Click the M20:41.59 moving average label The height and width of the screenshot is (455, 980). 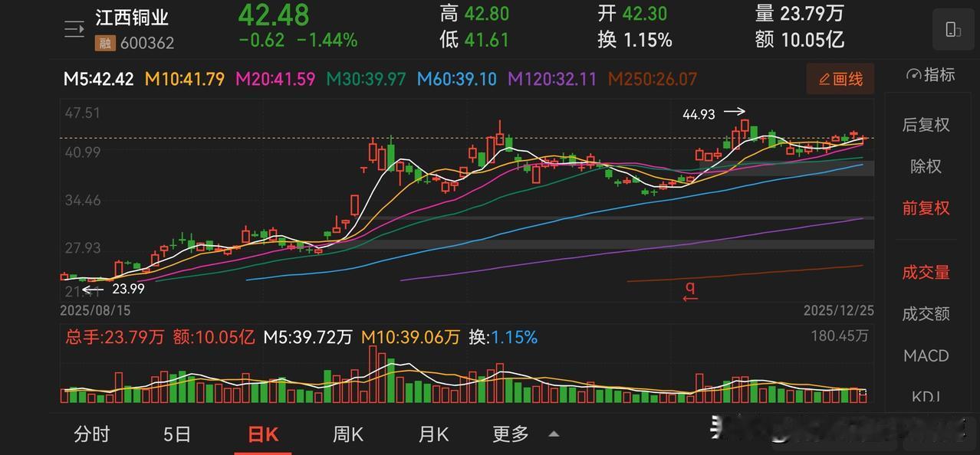(x=275, y=79)
